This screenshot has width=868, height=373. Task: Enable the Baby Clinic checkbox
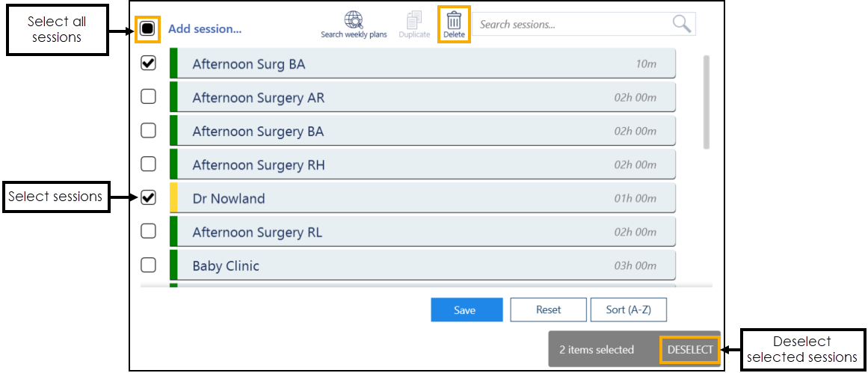click(149, 265)
